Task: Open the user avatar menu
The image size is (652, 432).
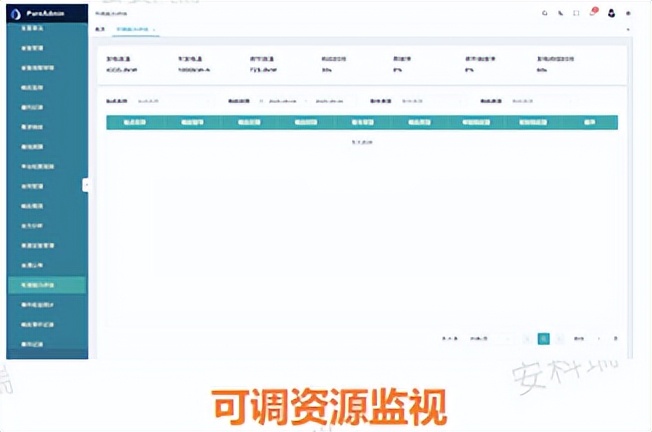Action: coord(611,13)
